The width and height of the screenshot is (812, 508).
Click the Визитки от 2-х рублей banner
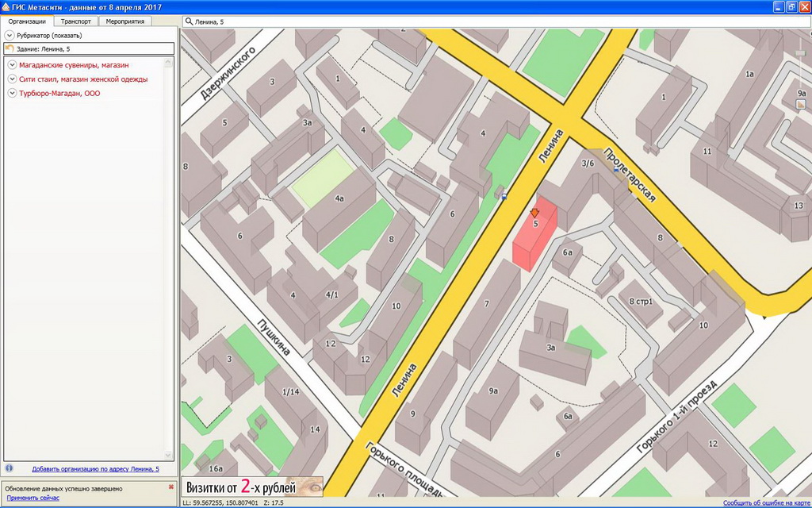pyautogui.click(x=252, y=487)
